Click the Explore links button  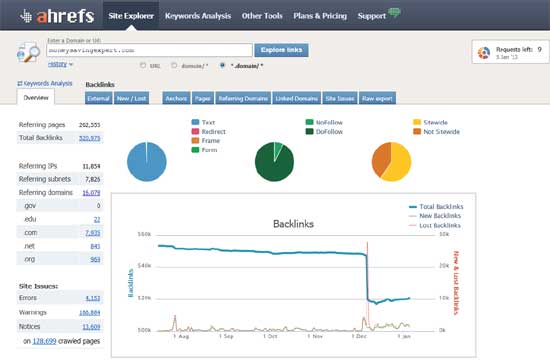click(x=281, y=50)
